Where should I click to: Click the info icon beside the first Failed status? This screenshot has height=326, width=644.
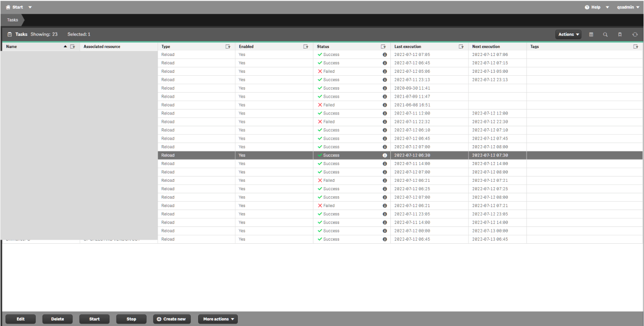pos(385,71)
